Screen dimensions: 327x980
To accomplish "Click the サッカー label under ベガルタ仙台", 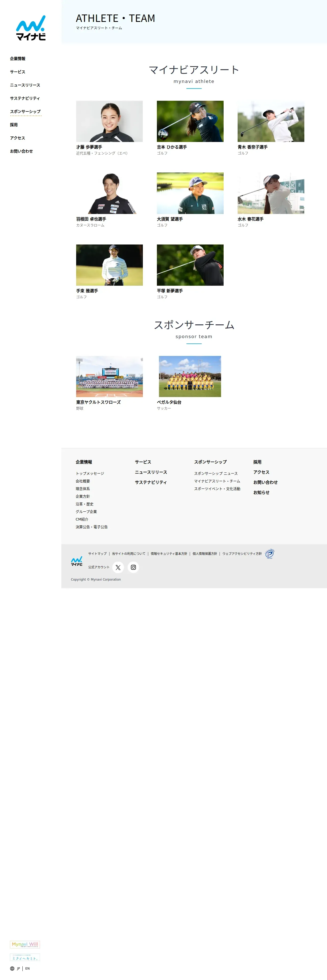I will (164, 409).
